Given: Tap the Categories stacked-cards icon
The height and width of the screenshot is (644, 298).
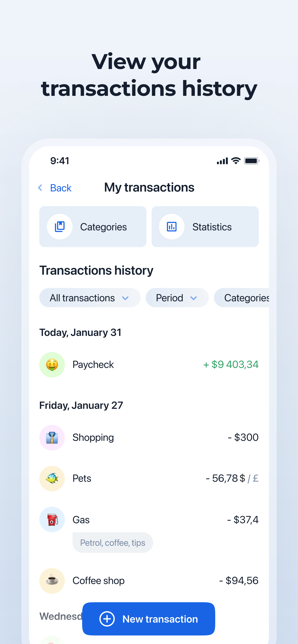Looking at the screenshot, I should point(60,226).
